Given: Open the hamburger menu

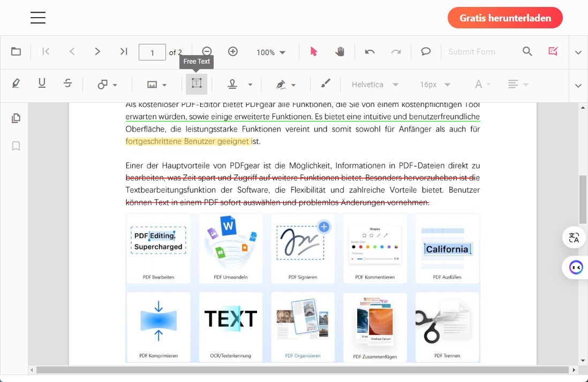Looking at the screenshot, I should tap(37, 17).
